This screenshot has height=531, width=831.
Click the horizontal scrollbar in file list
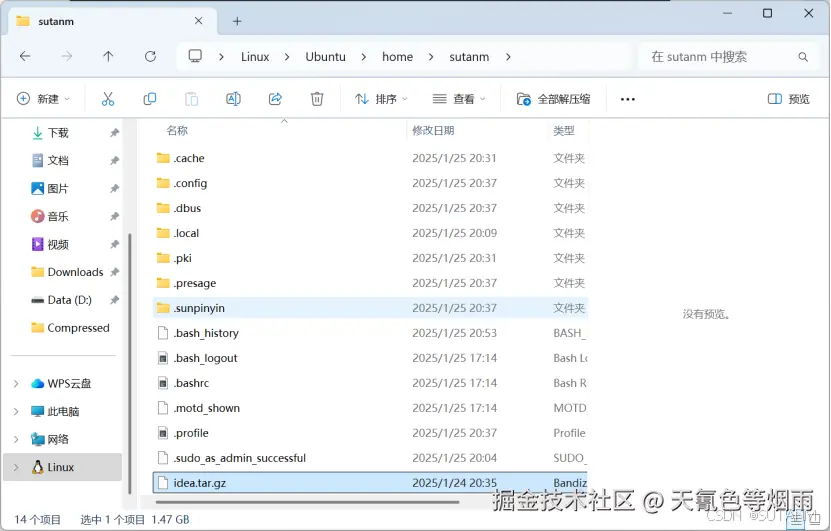307,502
